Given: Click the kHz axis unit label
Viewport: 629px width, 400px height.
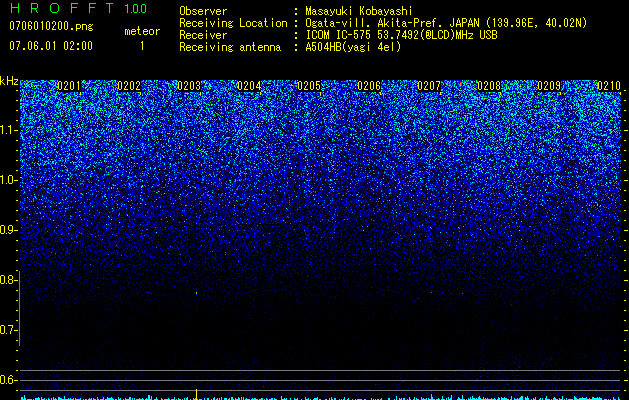Looking at the screenshot, I should click(9, 81).
